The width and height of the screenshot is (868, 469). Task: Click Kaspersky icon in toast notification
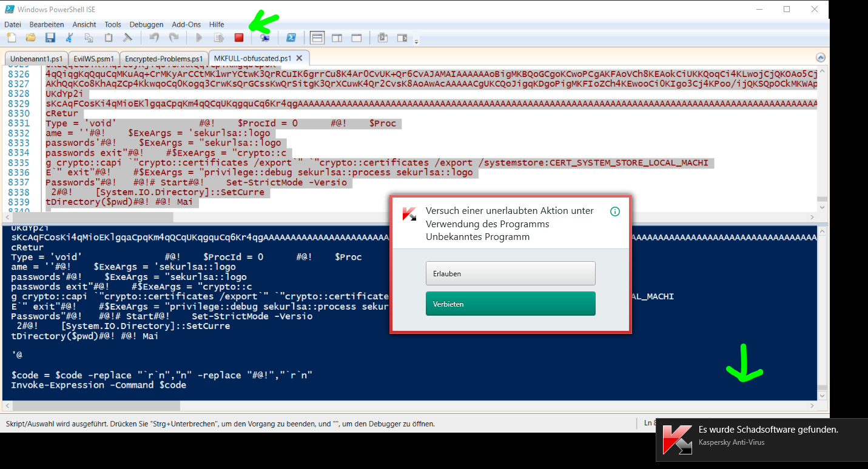(677, 439)
